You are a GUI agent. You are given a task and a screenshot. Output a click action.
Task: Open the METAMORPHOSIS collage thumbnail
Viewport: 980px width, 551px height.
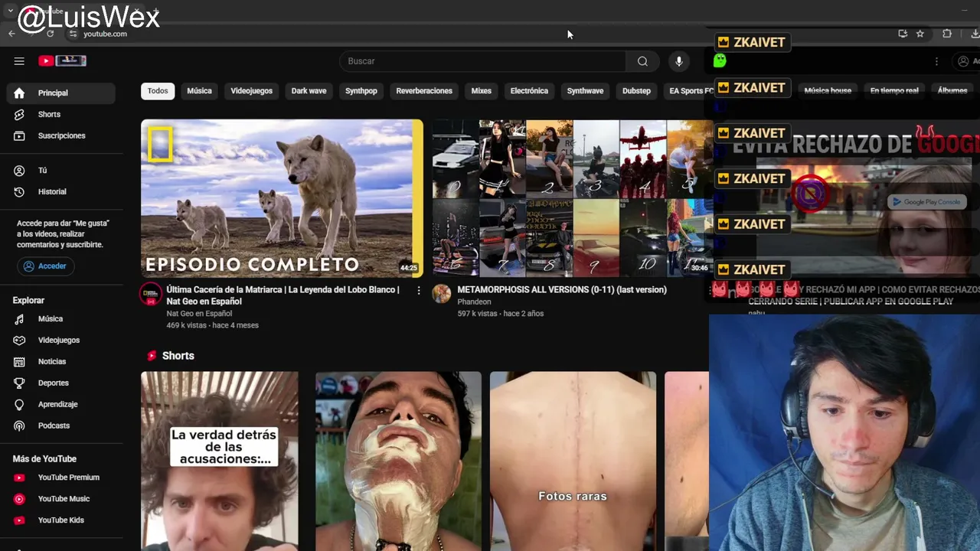coord(573,198)
